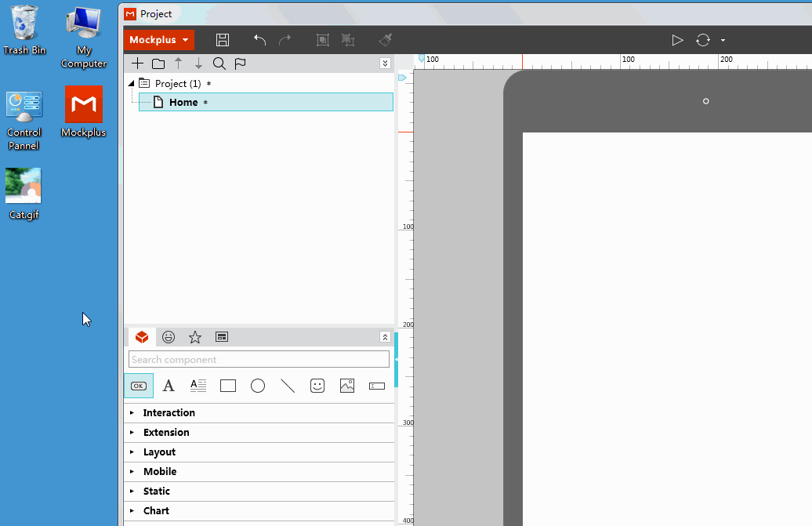This screenshot has height=526, width=812.
Task: Move the page down with the down arrow
Action: point(198,63)
